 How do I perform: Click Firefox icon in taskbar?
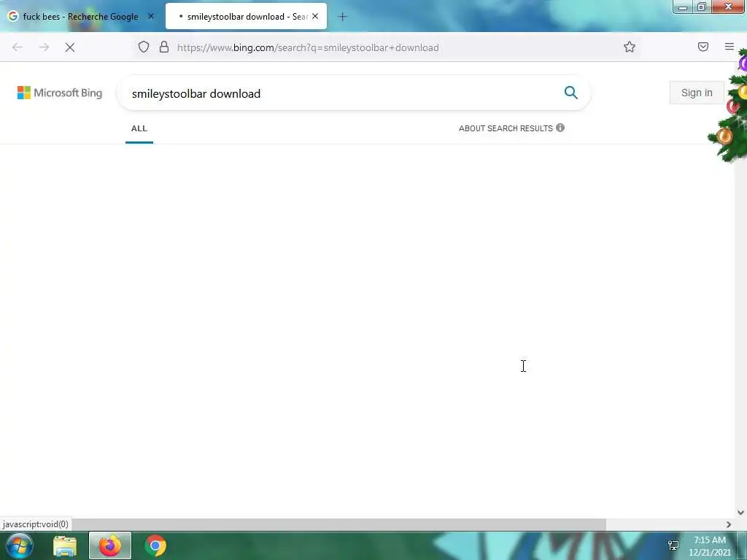pos(110,545)
